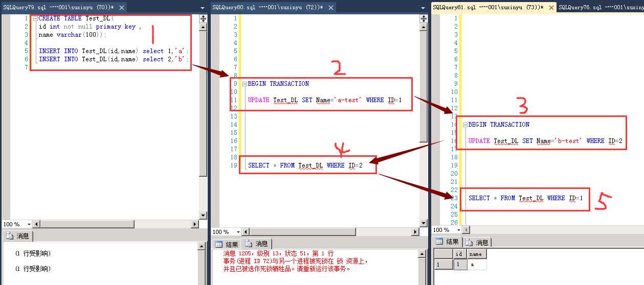Open the SQLQuery76.sql tab

(600, 8)
